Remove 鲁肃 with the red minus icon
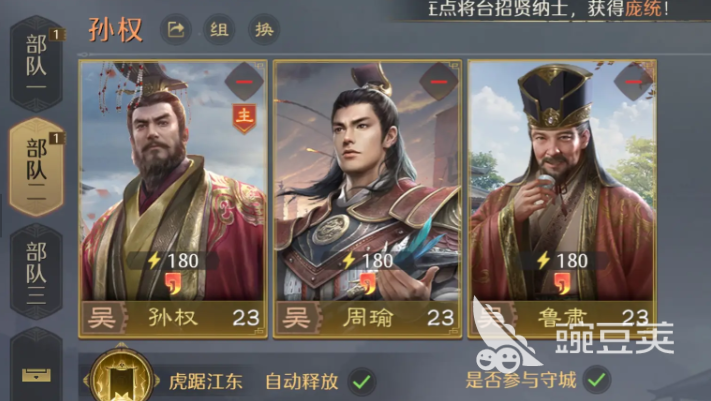711x401 pixels. tap(633, 82)
